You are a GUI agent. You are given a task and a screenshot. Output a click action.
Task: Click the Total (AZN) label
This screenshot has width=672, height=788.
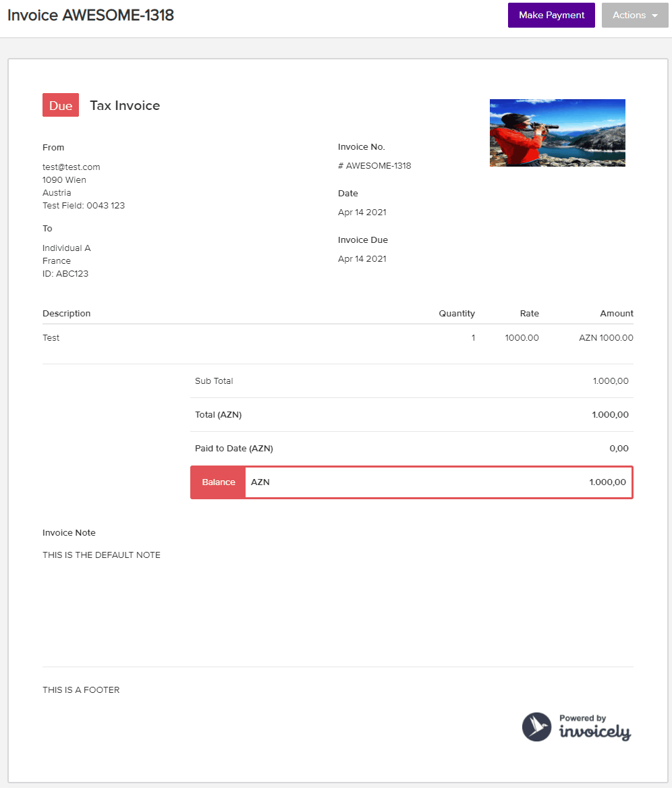click(218, 415)
